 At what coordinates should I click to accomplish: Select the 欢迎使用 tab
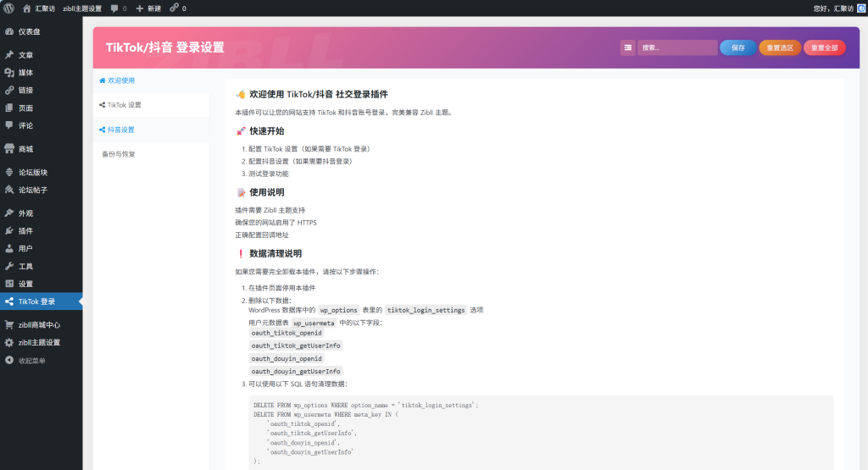[x=151, y=80]
